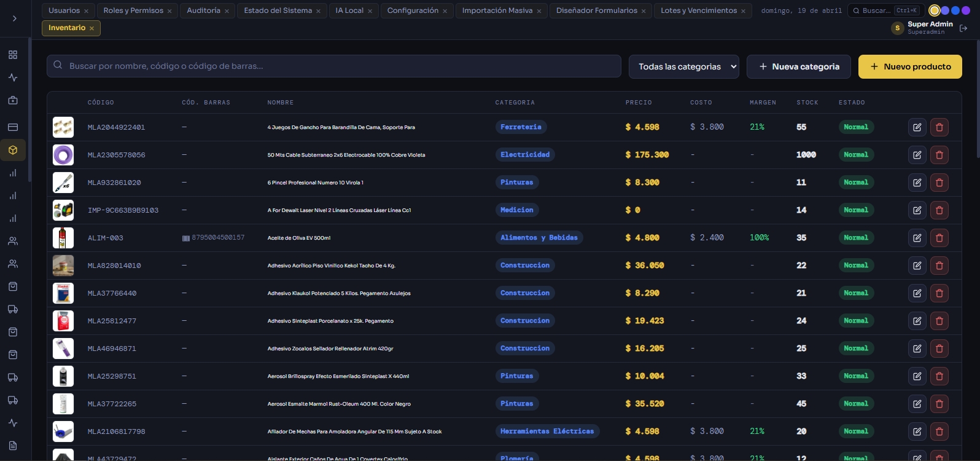The height and width of the screenshot is (461, 980).
Task: Close the Inventario tab
Action: [x=92, y=28]
